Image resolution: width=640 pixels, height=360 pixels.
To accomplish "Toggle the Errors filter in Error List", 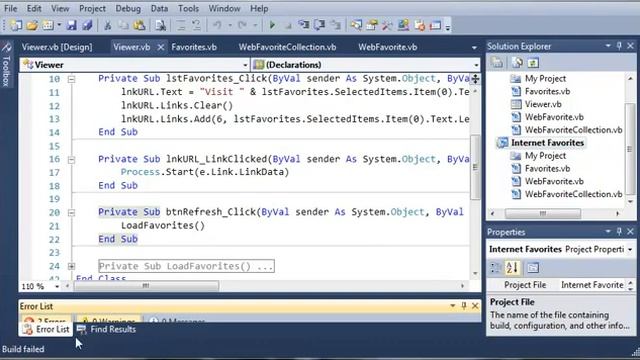I will click(x=45, y=320).
